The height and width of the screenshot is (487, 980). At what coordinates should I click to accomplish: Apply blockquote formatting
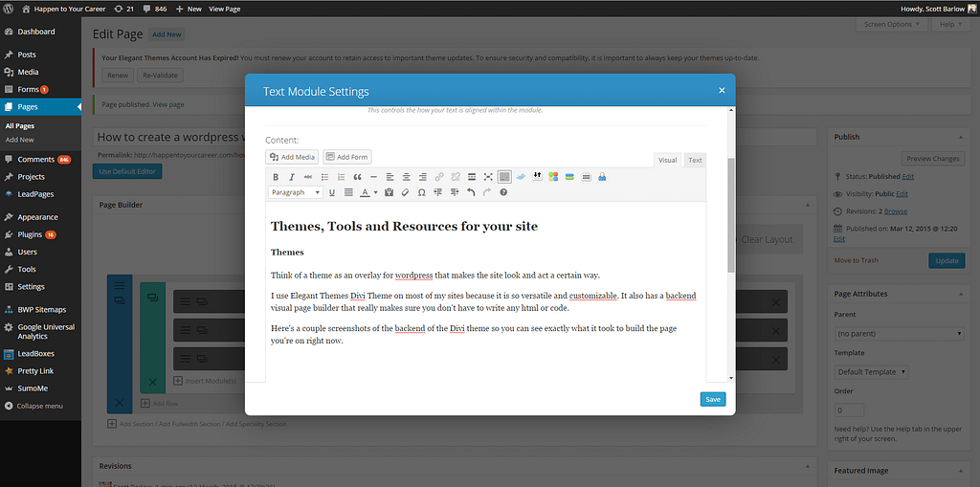[x=358, y=177]
